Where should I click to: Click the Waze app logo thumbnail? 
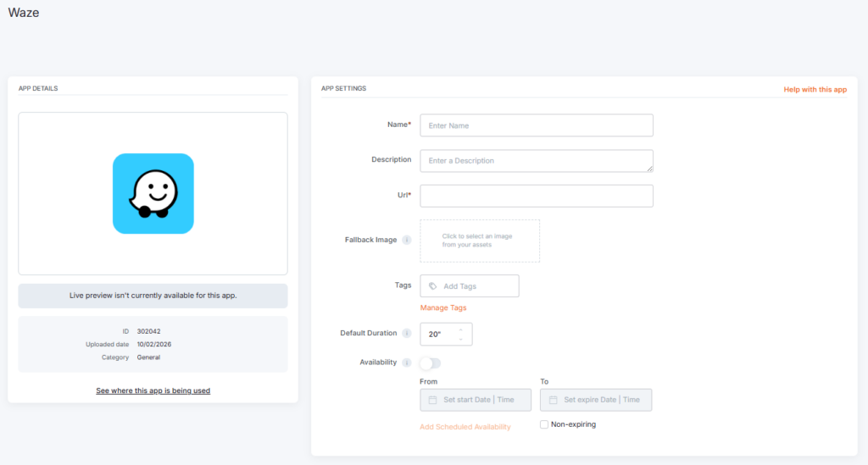pyautogui.click(x=153, y=193)
